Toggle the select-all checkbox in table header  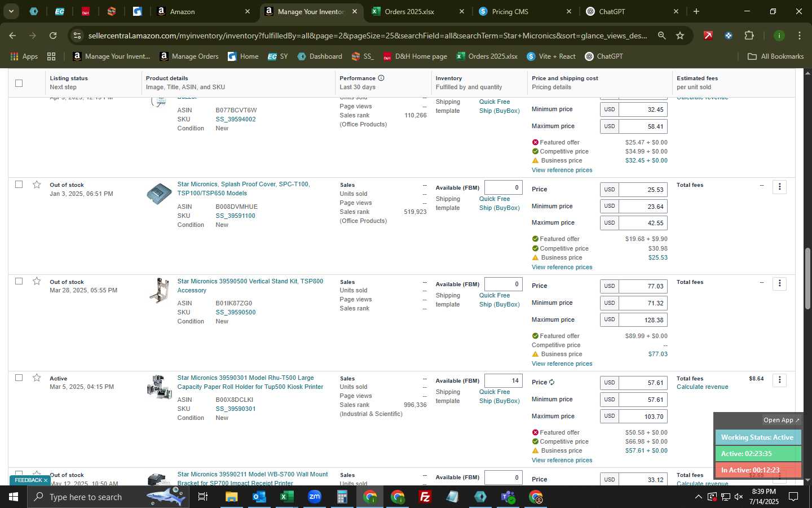[19, 83]
